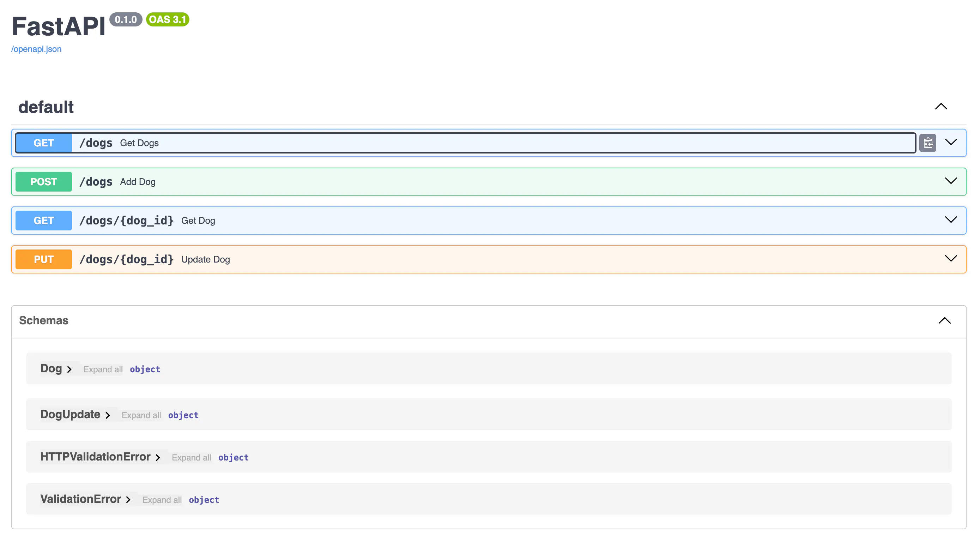Click the blue GET badge for /dogs
Screen dimensions: 980x542
click(43, 143)
